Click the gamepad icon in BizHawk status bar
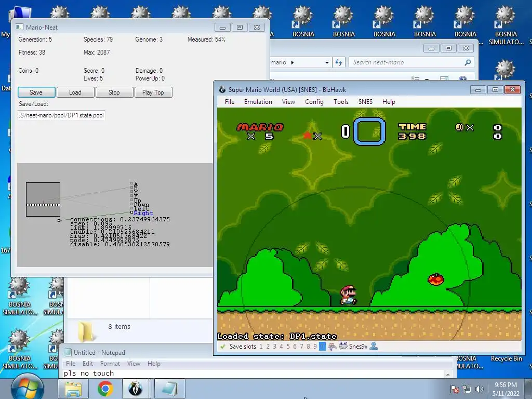The image size is (532, 399). tap(332, 347)
